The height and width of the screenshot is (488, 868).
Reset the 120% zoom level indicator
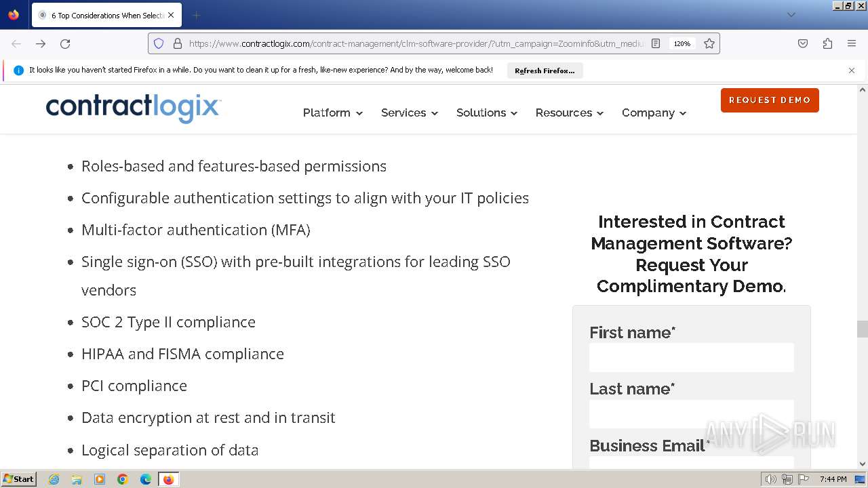(x=682, y=43)
